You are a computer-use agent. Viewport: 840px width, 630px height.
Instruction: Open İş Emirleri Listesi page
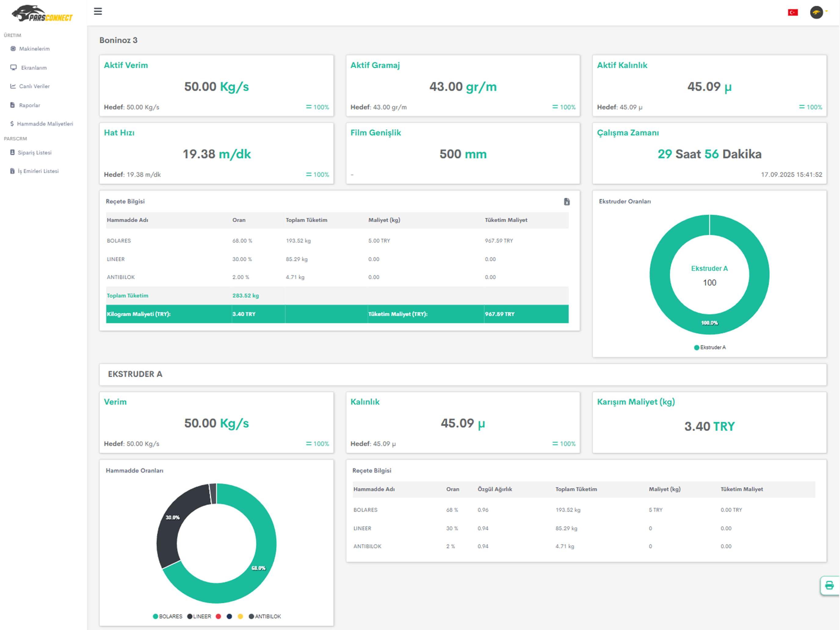click(38, 171)
